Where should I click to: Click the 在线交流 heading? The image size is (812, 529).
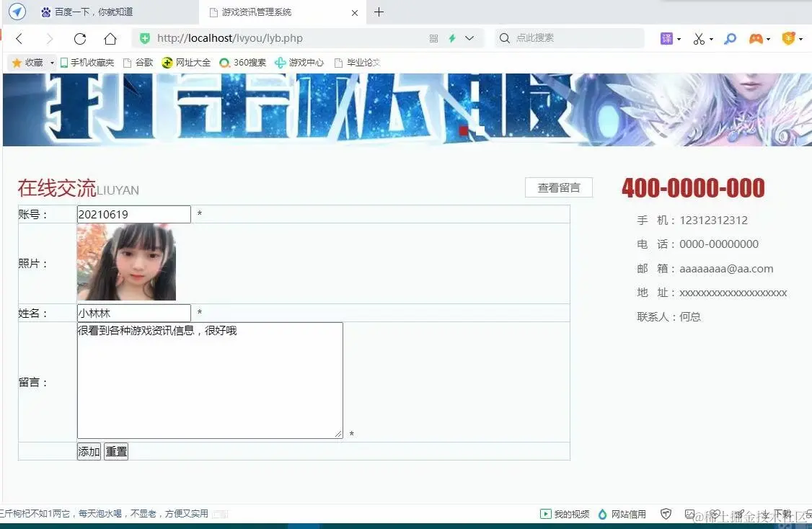tap(57, 188)
